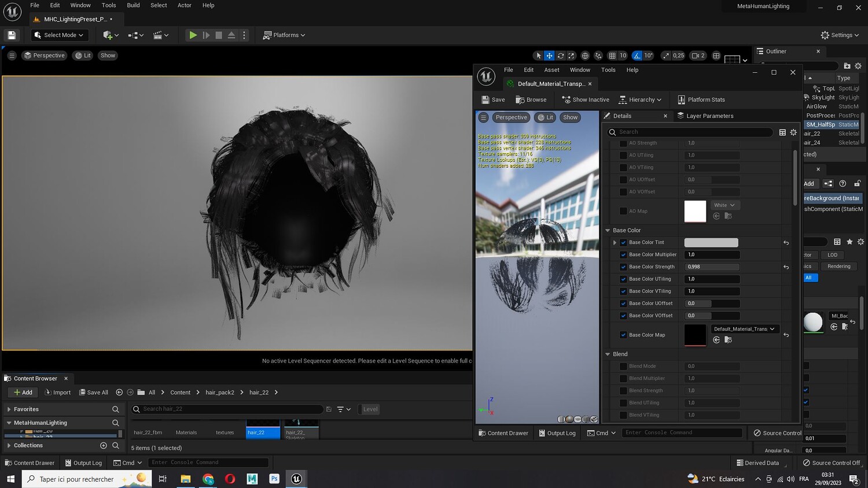The height and width of the screenshot is (488, 868).
Task: Select the translate gizmo tool in viewport
Action: [549, 56]
